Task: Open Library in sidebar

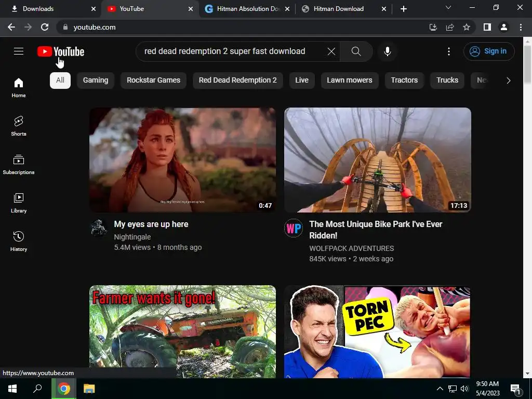Action: click(x=19, y=203)
